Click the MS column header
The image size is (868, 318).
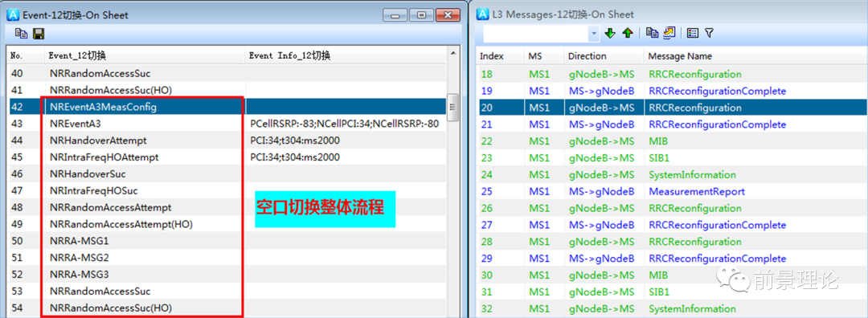(x=543, y=56)
